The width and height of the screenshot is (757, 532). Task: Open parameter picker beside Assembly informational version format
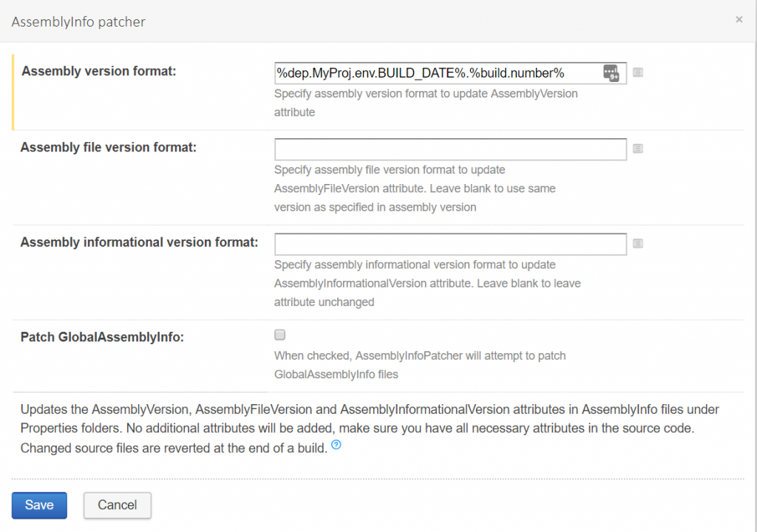638,243
